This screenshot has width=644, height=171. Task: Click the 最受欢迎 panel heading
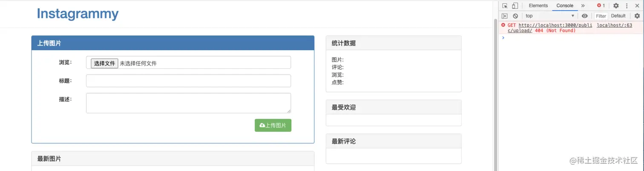coord(394,107)
